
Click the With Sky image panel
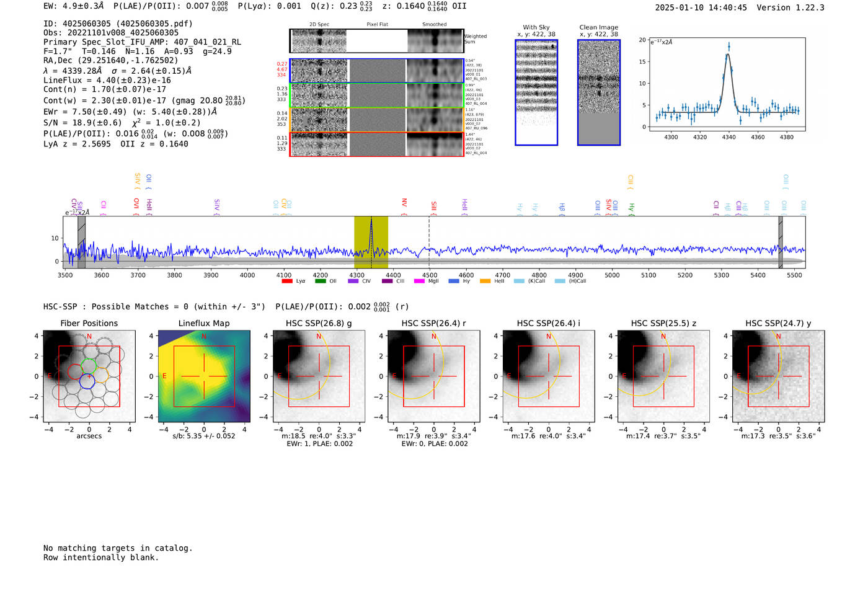pyautogui.click(x=536, y=92)
